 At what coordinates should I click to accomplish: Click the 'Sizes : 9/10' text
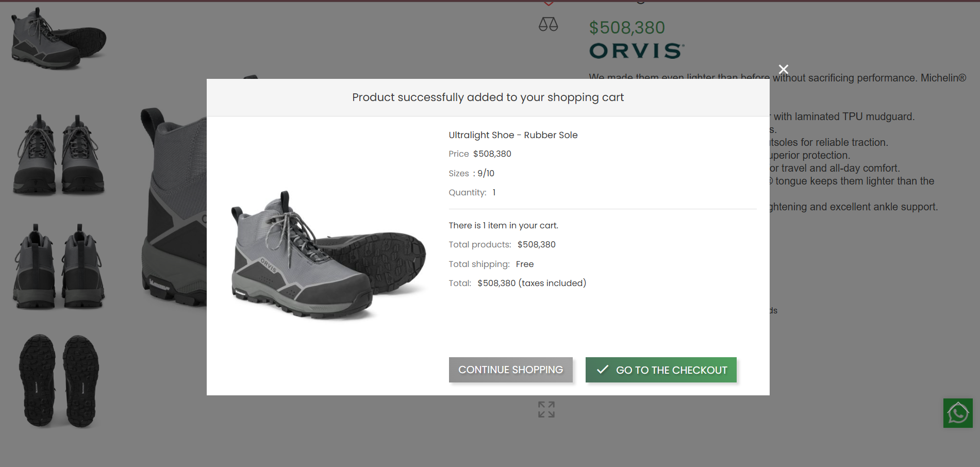click(471, 173)
